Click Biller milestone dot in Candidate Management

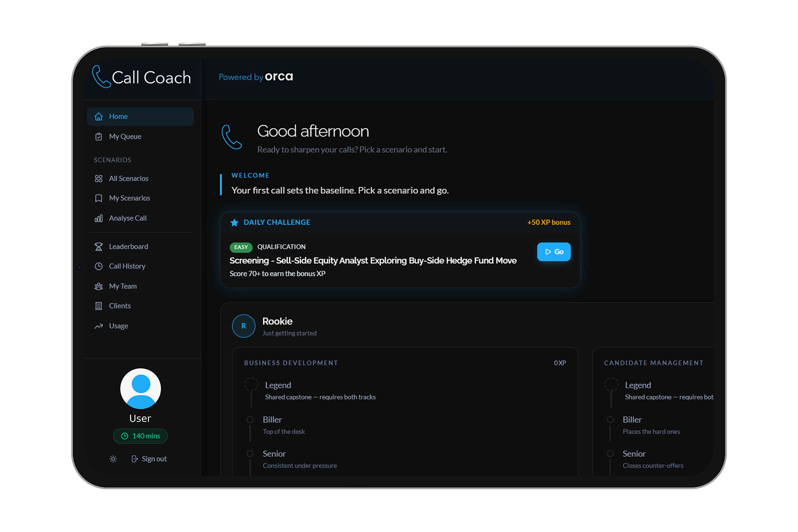point(610,419)
